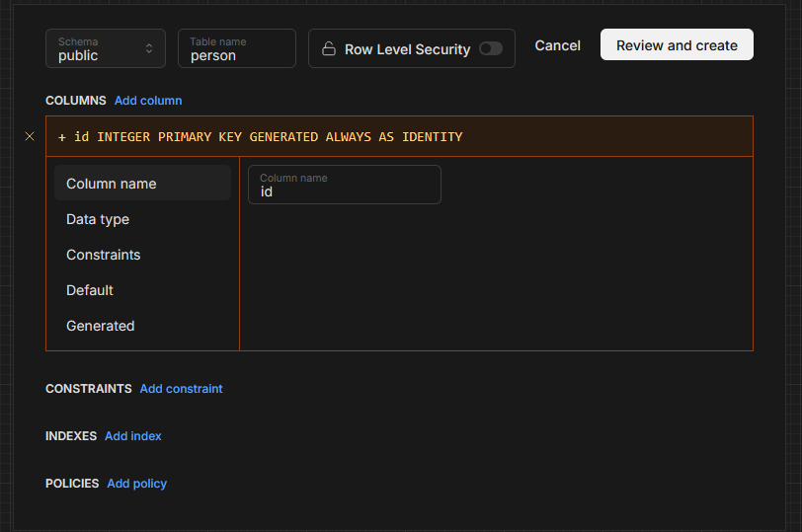Click the COLUMNS section heading

(x=76, y=100)
